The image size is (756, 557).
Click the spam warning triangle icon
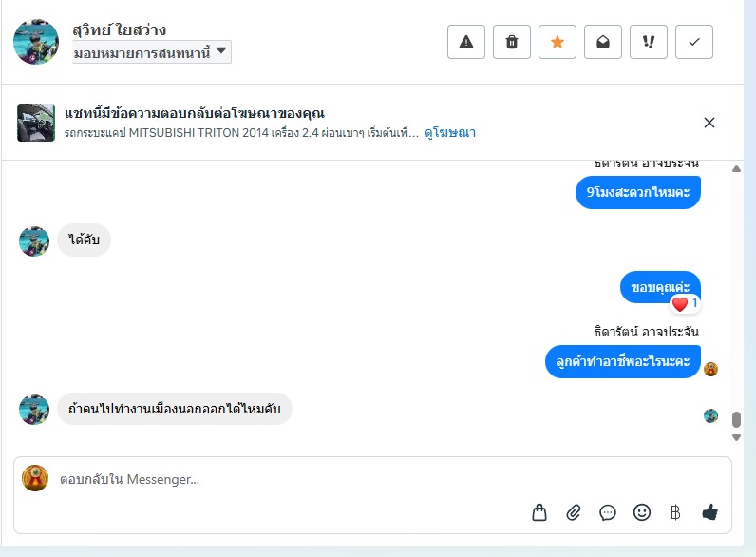[466, 42]
